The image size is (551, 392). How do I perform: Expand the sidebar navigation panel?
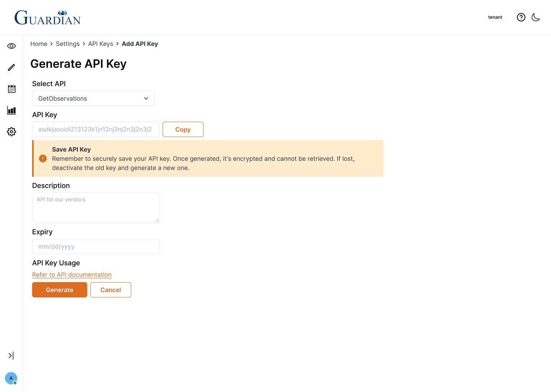coord(11,356)
